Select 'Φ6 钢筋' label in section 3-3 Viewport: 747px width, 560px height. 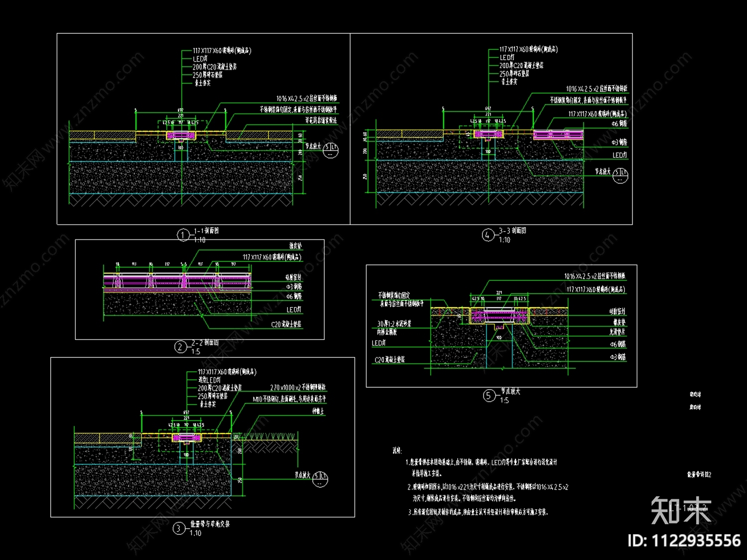tap(619, 124)
